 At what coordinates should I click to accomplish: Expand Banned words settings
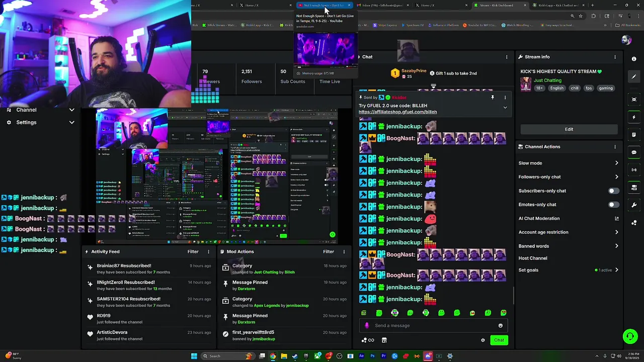point(617,246)
